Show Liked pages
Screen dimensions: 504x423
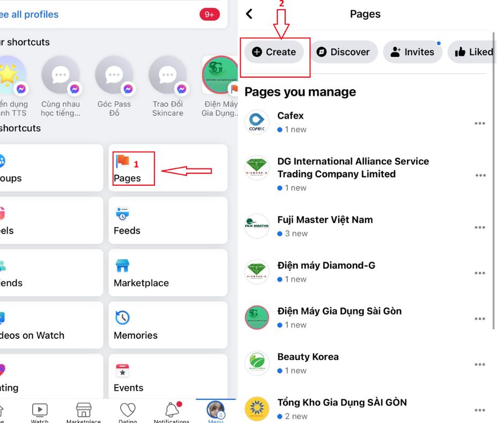(x=472, y=52)
